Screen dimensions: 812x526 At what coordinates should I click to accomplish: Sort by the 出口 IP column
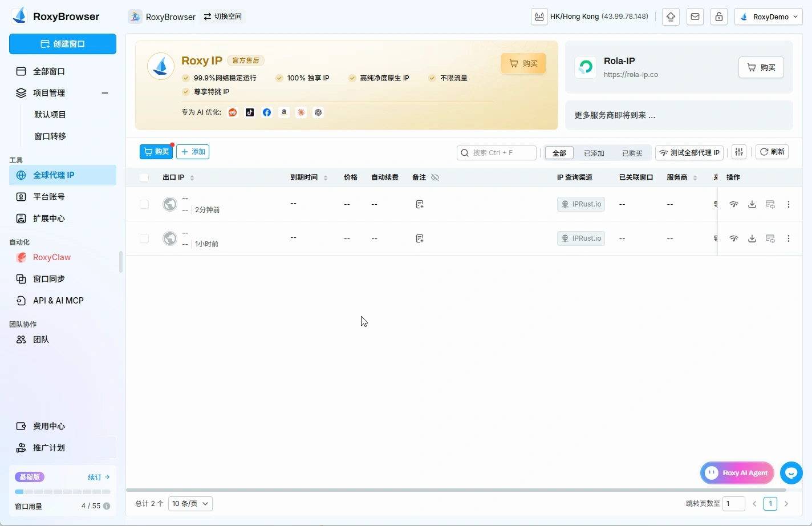(192, 178)
